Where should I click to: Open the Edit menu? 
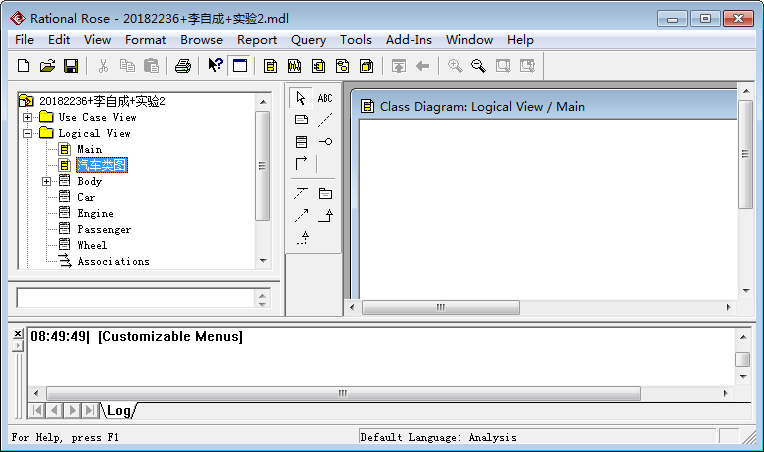[59, 40]
